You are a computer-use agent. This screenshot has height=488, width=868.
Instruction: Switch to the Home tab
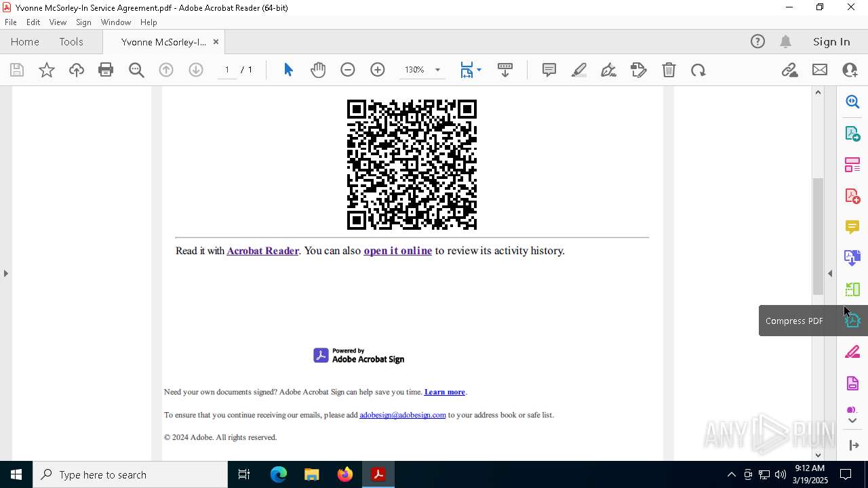pos(25,41)
